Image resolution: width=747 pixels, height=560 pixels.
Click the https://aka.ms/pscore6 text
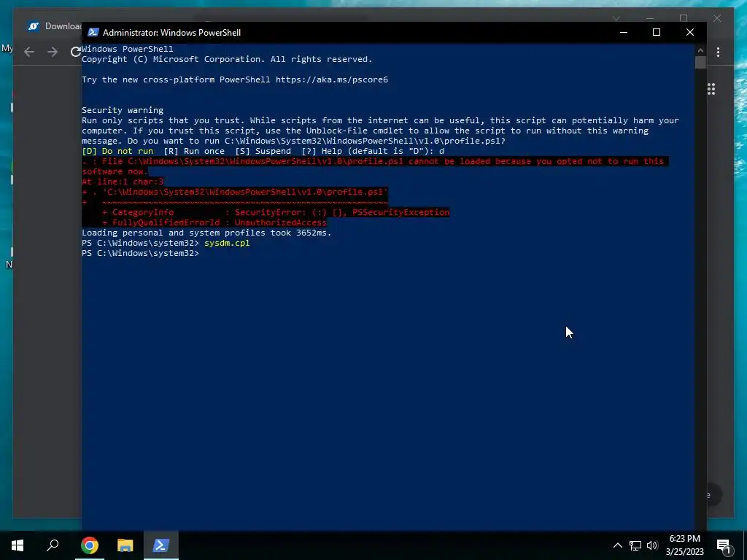coord(332,79)
